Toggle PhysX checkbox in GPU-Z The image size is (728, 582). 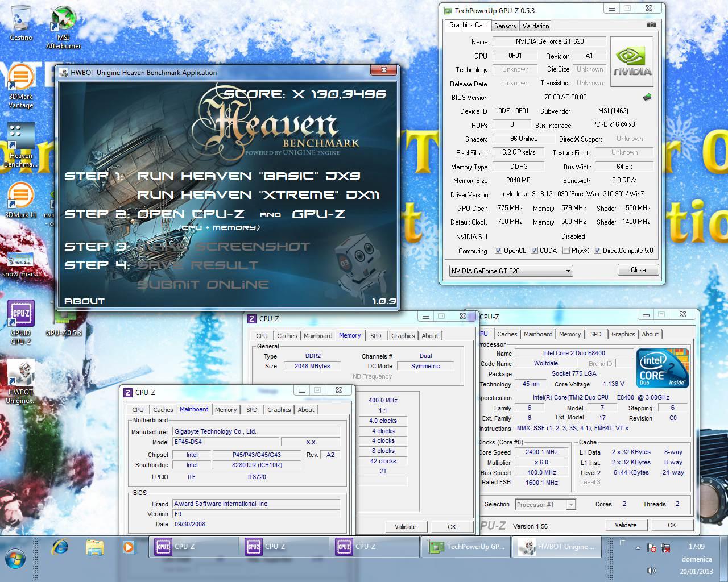pos(566,251)
